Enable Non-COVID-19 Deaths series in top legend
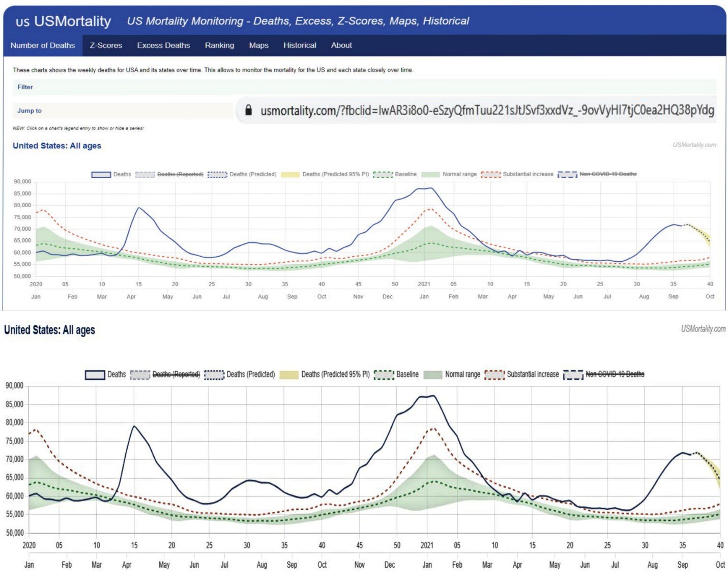This screenshot has height=583, width=728. coord(597,174)
